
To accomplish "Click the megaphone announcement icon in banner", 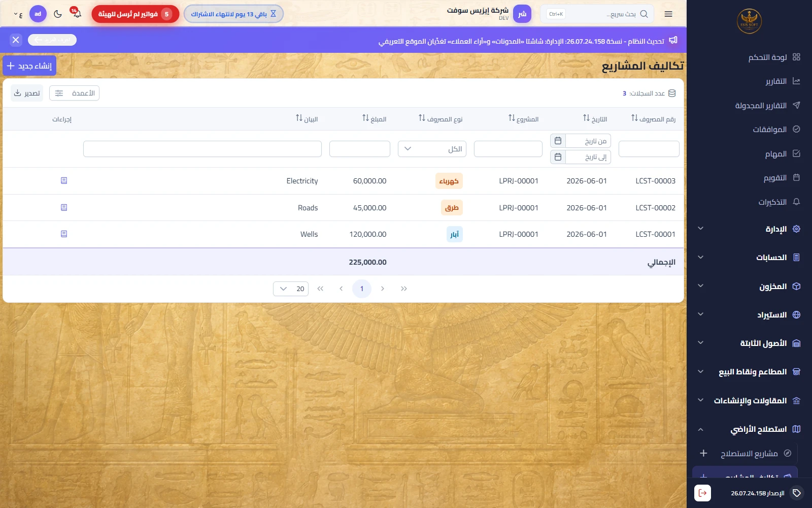I will click(x=673, y=40).
